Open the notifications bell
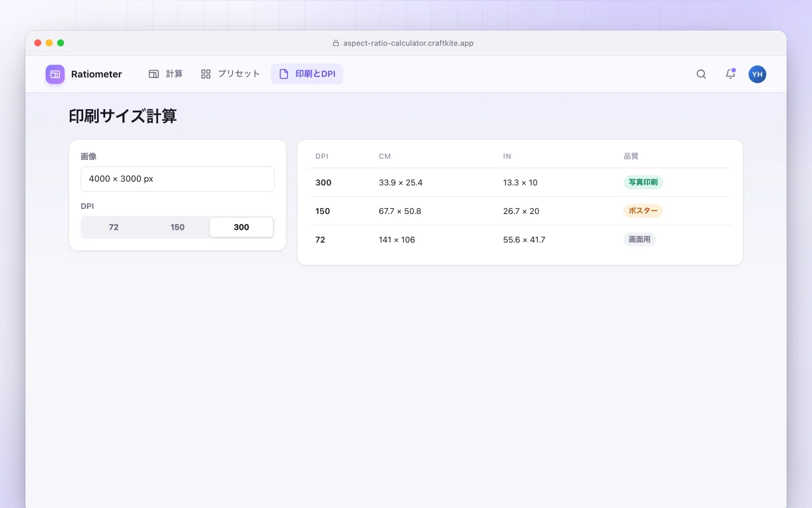This screenshot has width=812, height=508. pyautogui.click(x=730, y=74)
